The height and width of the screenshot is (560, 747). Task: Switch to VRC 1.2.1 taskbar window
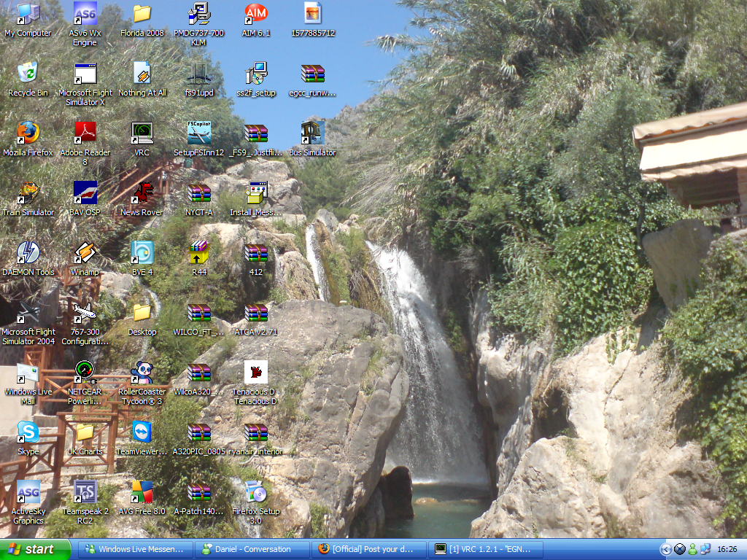coord(486,549)
